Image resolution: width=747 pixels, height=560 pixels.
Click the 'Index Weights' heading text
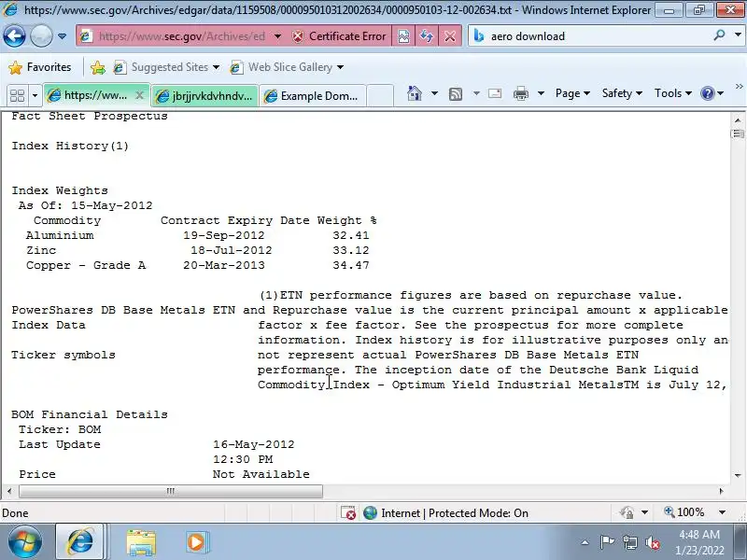tap(60, 190)
